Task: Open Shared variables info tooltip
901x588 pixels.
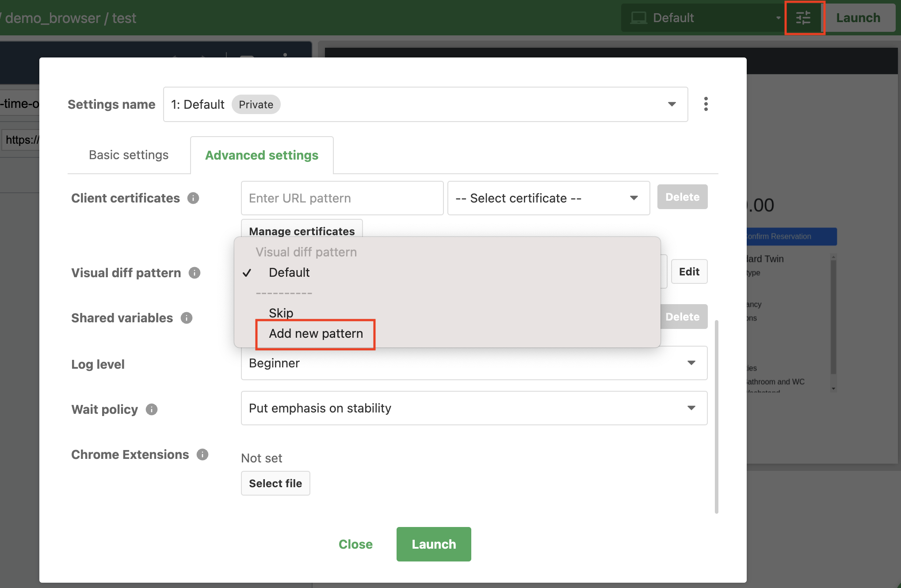Action: pyautogui.click(x=186, y=318)
